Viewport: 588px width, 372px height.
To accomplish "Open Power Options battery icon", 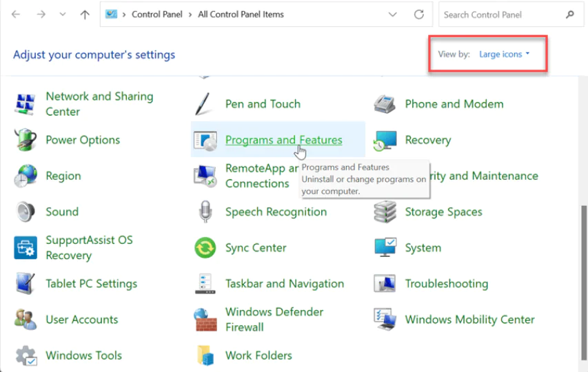I will 26,140.
